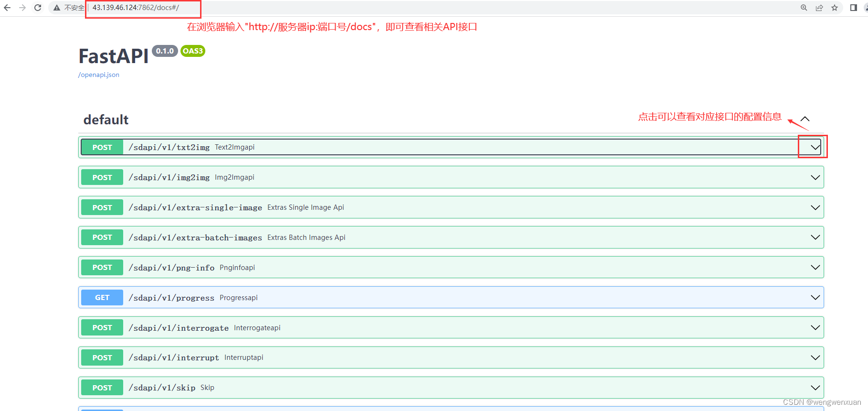This screenshot has width=868, height=411.
Task: Open the /sdapi/v1/img2img path link
Action: [x=169, y=177]
